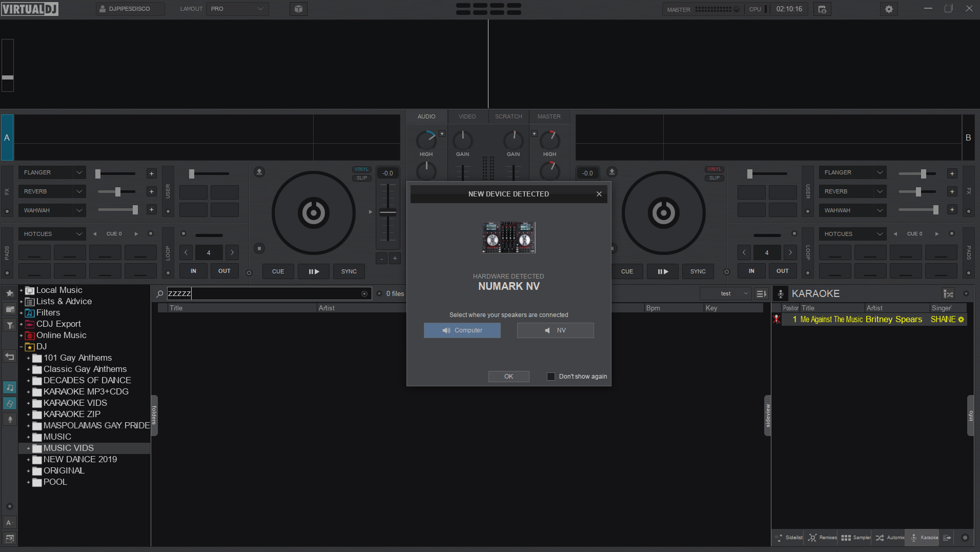Set loop IN point on deck A
980x552 pixels.
pos(193,271)
